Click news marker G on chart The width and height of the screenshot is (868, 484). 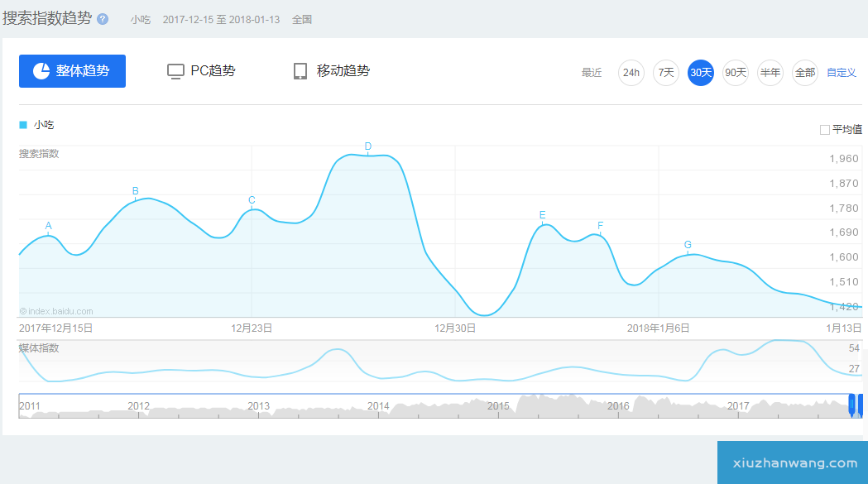pos(688,245)
